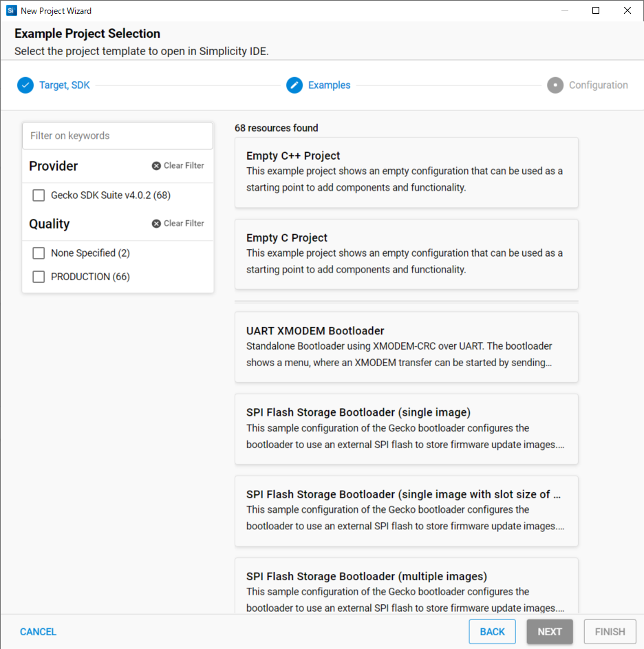Click the BACK button
The image size is (644, 649).
click(492, 632)
